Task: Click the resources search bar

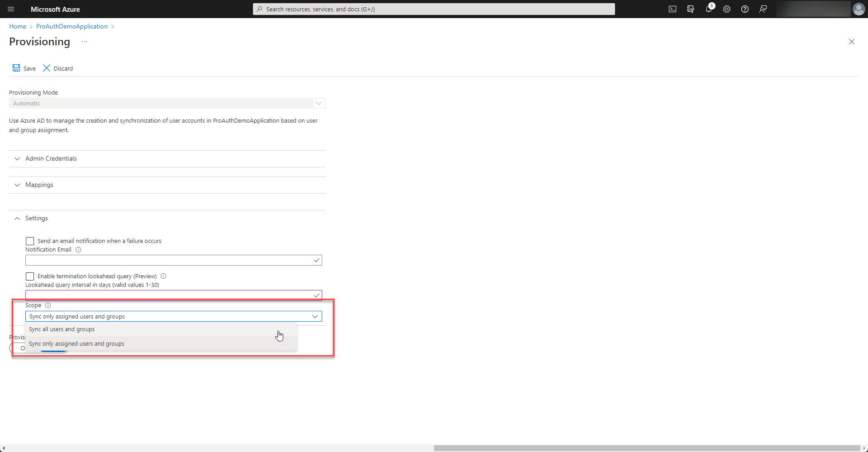Action: click(x=433, y=9)
